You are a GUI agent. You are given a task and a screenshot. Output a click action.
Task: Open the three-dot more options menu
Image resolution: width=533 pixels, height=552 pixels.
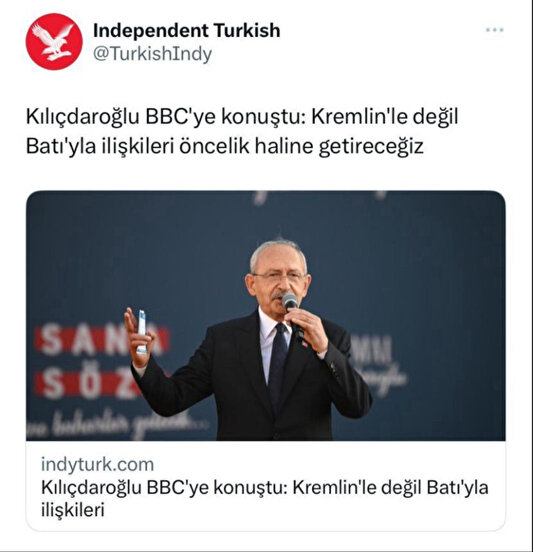(495, 30)
